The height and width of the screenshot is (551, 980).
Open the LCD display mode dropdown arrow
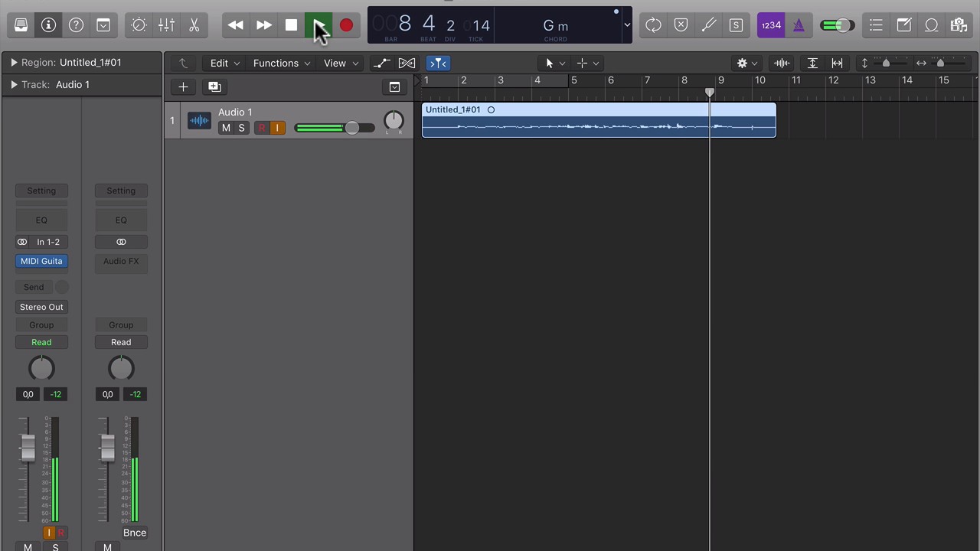627,25
